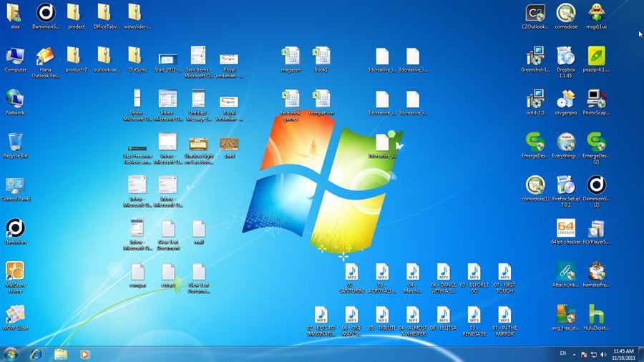Select the Firefox Setup 7.0.1 icon
The width and height of the screenshot is (644, 362).
[x=565, y=186]
